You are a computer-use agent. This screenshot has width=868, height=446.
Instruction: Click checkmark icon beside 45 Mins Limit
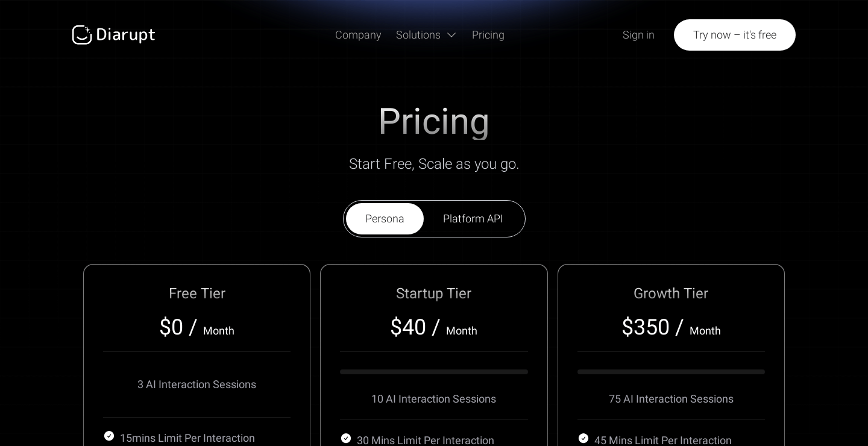click(x=583, y=438)
